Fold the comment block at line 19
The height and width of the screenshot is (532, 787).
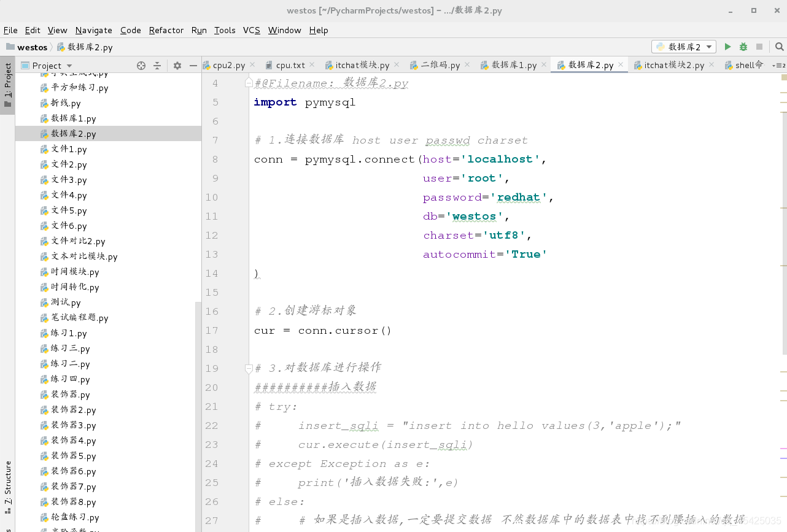(249, 368)
